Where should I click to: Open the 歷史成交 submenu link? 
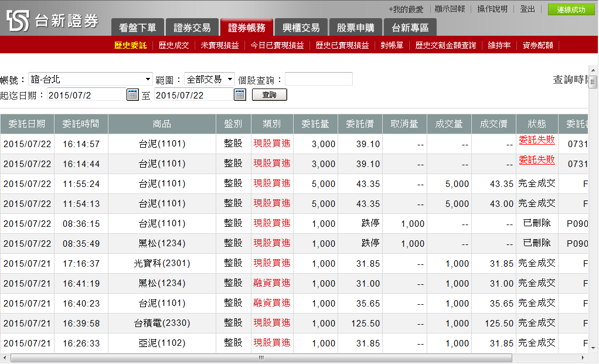[173, 45]
